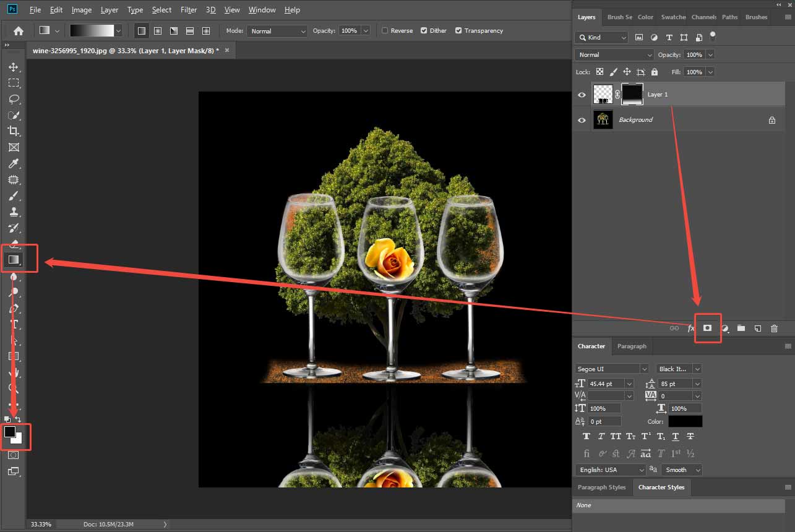Select the Horizontal Type tool
The height and width of the screenshot is (532, 795).
point(14,324)
